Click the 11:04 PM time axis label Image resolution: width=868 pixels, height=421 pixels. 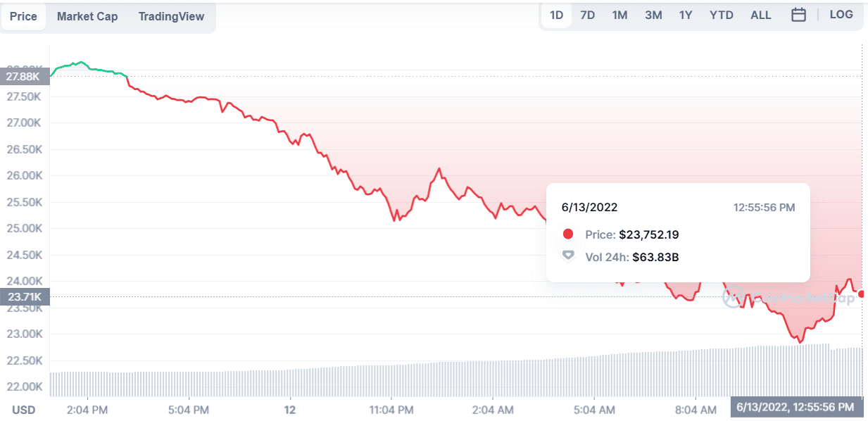pos(391,409)
